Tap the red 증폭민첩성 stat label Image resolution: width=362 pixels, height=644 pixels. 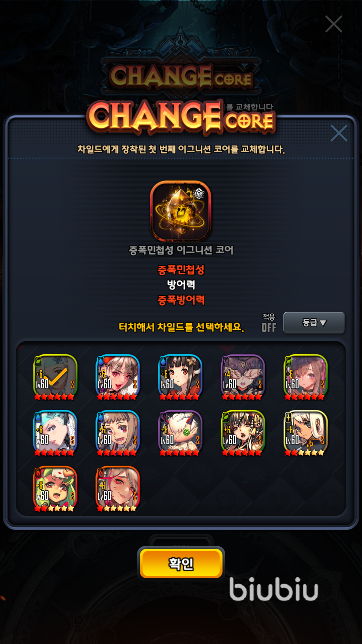[x=181, y=270]
